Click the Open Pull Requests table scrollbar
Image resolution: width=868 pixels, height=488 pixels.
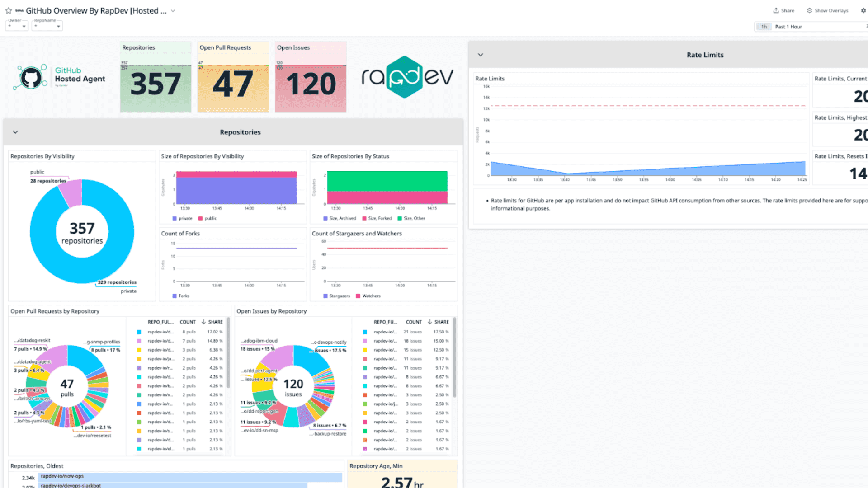pos(228,352)
